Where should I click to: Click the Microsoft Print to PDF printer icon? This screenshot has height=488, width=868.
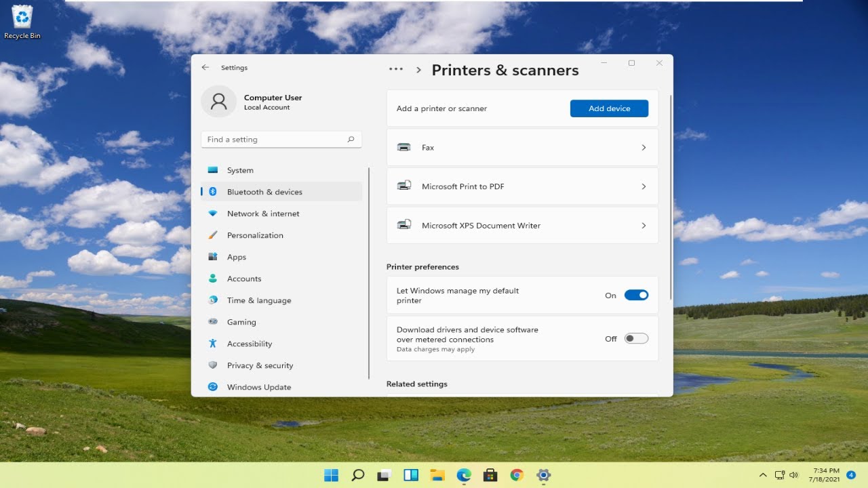(404, 186)
